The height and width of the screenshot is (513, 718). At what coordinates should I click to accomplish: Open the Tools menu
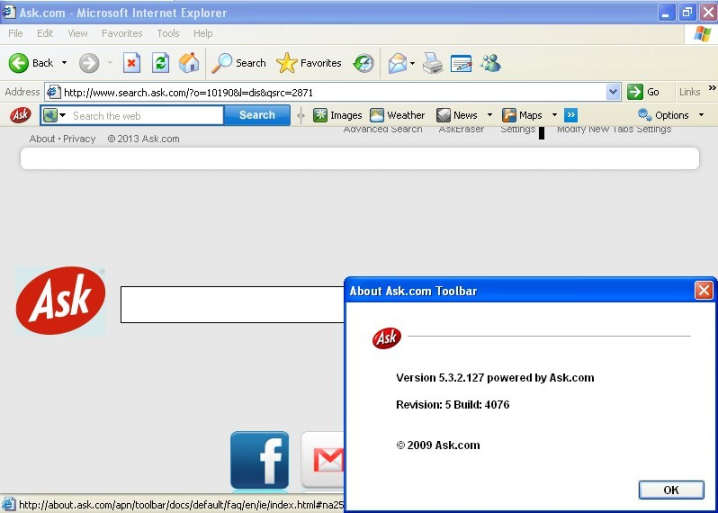(168, 33)
